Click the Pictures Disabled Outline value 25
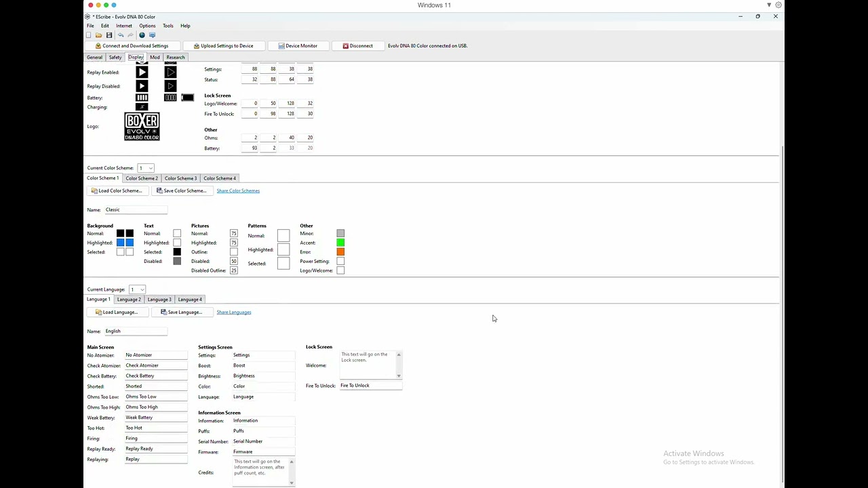 pos(233,270)
